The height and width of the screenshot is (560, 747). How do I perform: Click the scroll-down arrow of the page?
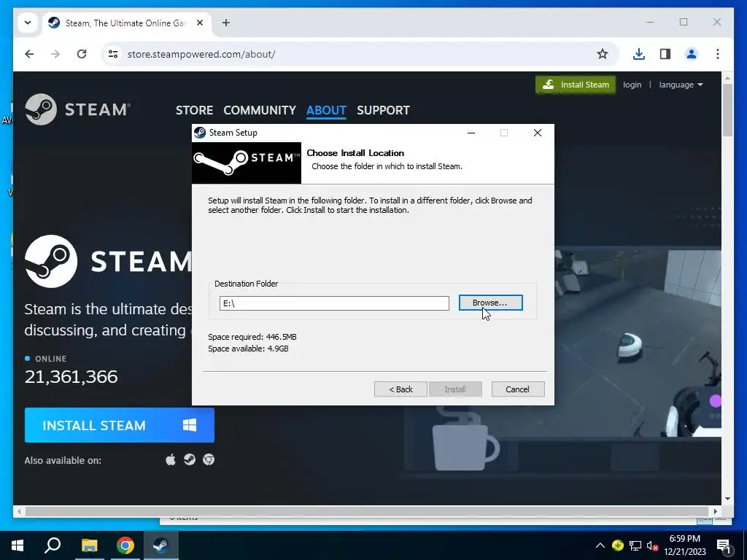tap(727, 499)
